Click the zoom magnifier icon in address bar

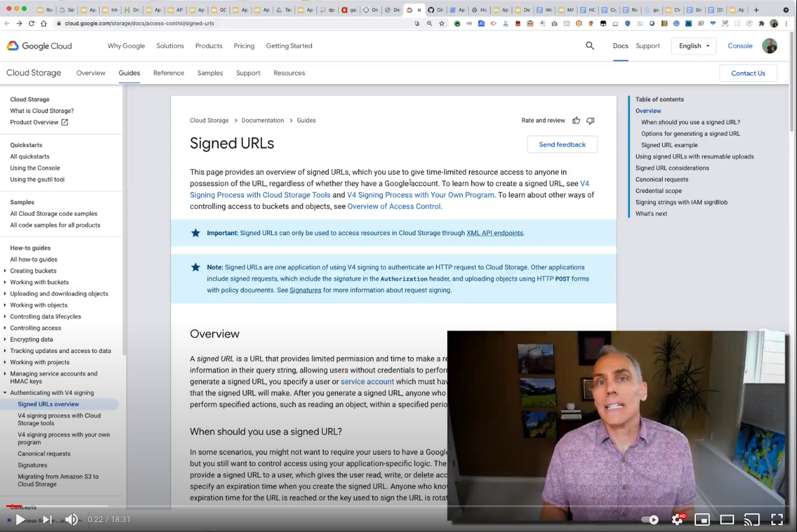[x=429, y=23]
